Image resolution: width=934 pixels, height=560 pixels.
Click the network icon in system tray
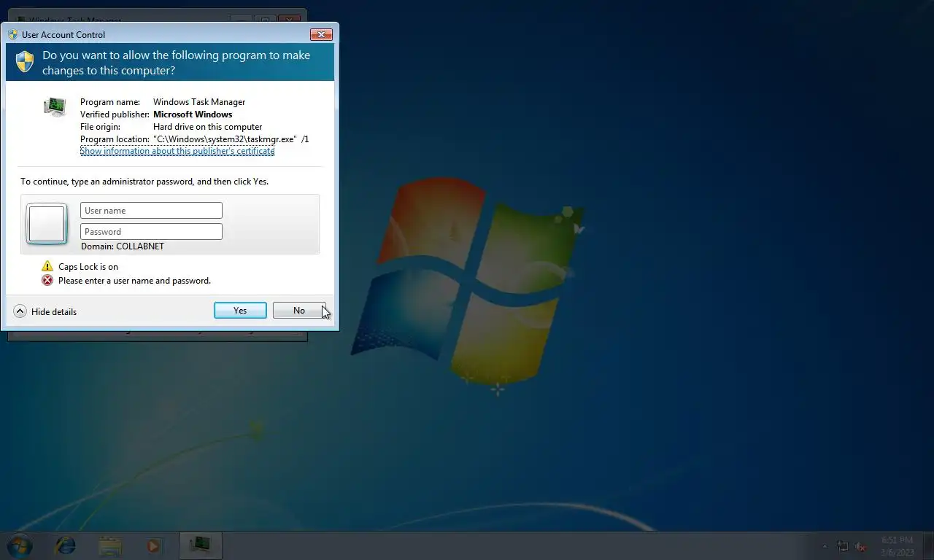(x=843, y=546)
